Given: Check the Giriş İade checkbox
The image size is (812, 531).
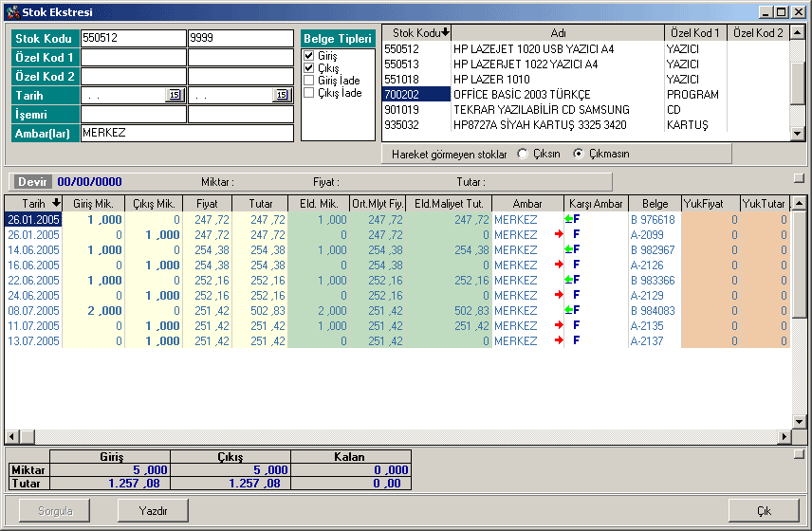Looking at the screenshot, I should click(309, 81).
